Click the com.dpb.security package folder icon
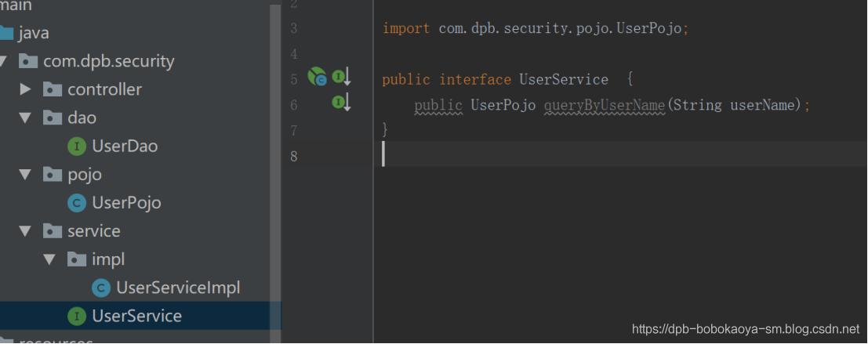868x344 pixels. (x=27, y=60)
